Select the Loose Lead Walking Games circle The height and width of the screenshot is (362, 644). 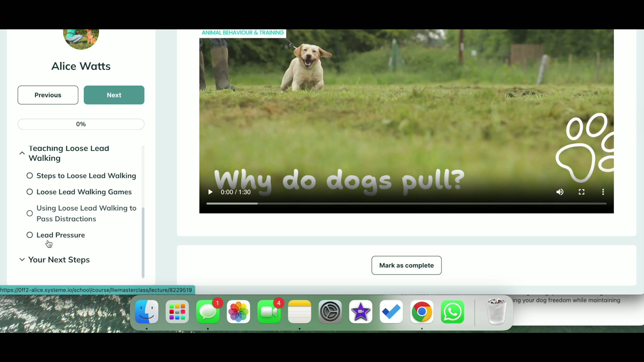30,192
